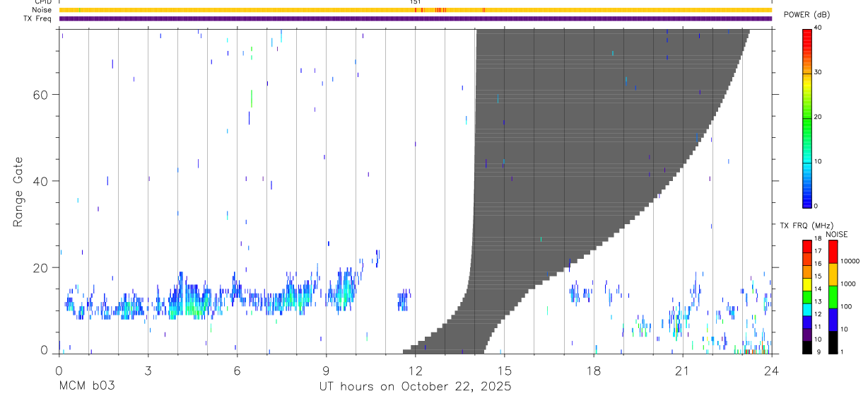Click the yellow Noise strip above plot

(x=415, y=10)
